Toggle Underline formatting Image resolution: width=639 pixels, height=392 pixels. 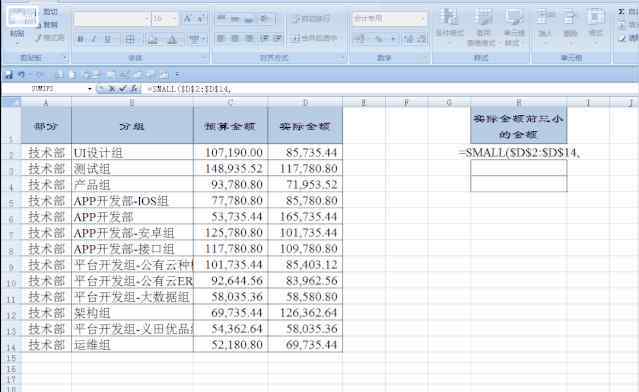coord(108,39)
